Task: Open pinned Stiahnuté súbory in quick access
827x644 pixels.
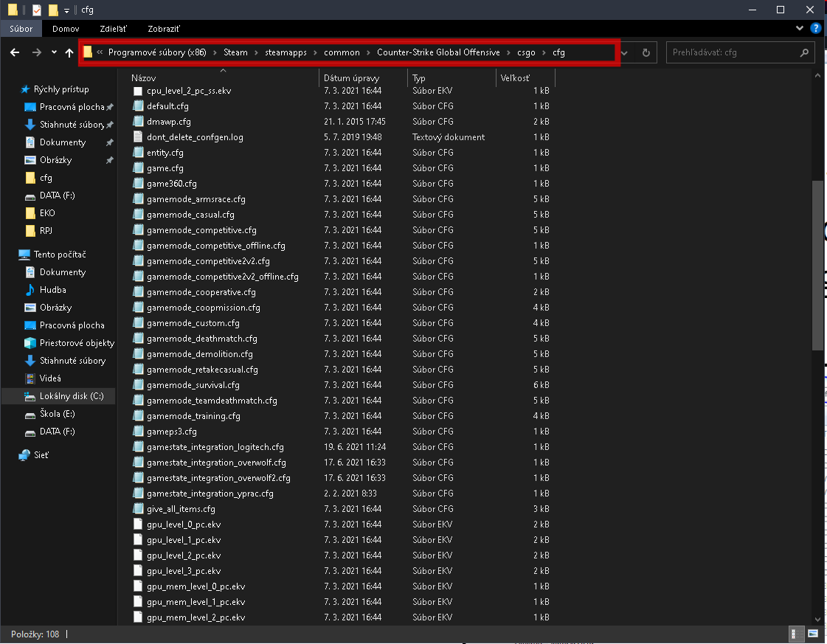Action: coord(72,125)
